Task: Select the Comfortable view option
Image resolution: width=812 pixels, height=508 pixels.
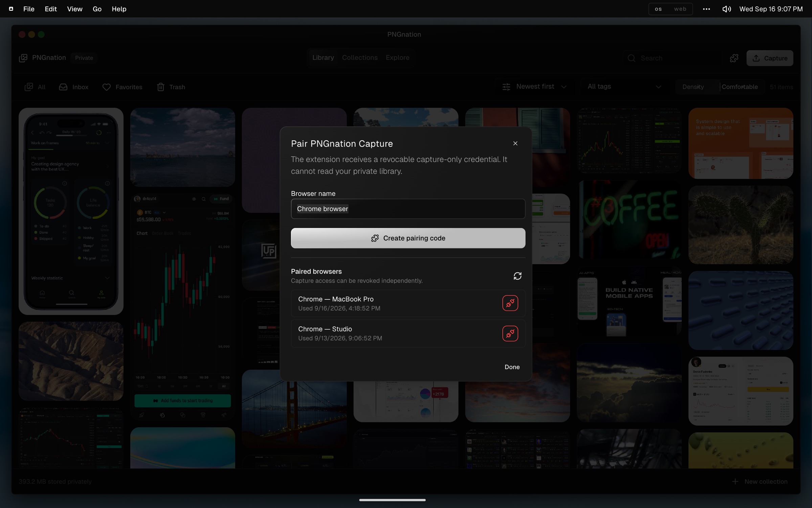Action: pyautogui.click(x=740, y=87)
